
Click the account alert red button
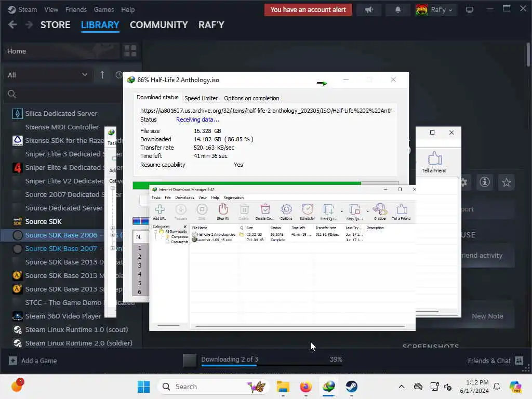point(308,10)
